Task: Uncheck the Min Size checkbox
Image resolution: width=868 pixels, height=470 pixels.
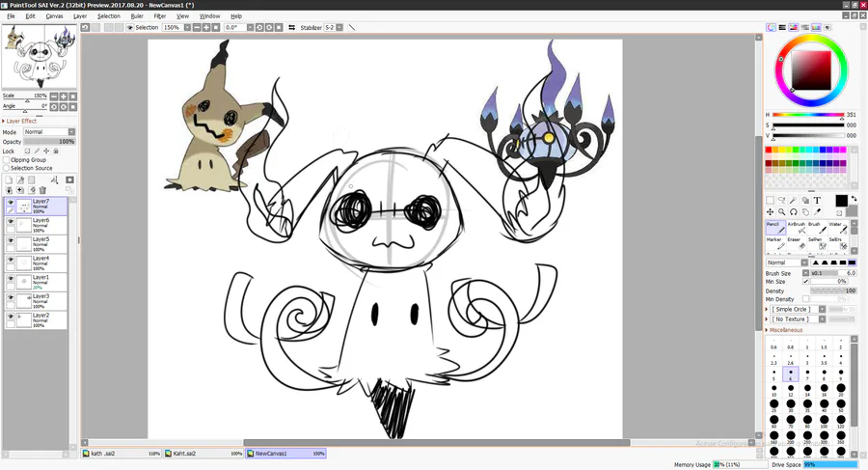Action: coord(805,282)
